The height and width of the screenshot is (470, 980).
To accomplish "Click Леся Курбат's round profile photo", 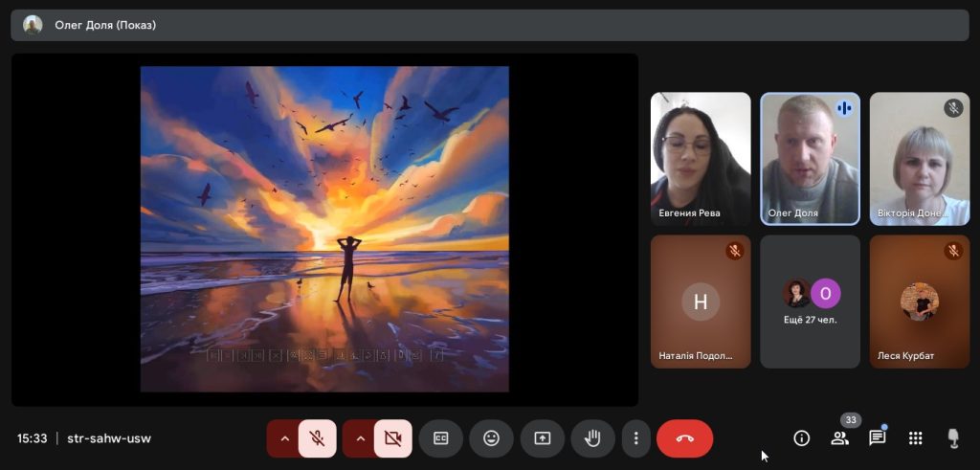I will coord(920,302).
